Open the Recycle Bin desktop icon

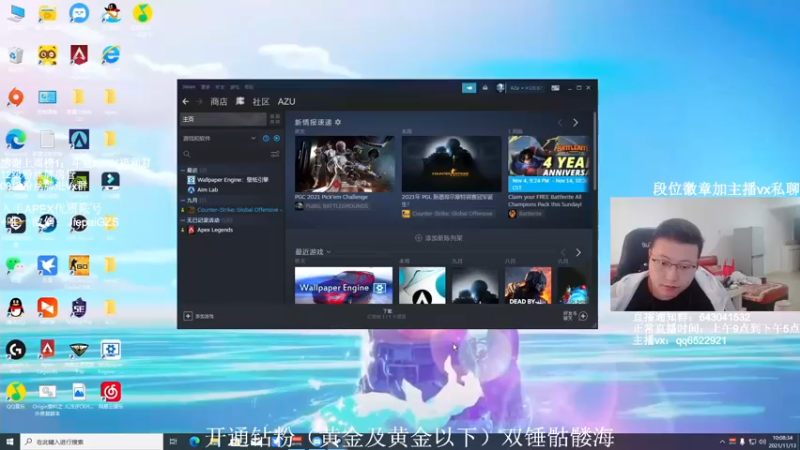coord(16,55)
